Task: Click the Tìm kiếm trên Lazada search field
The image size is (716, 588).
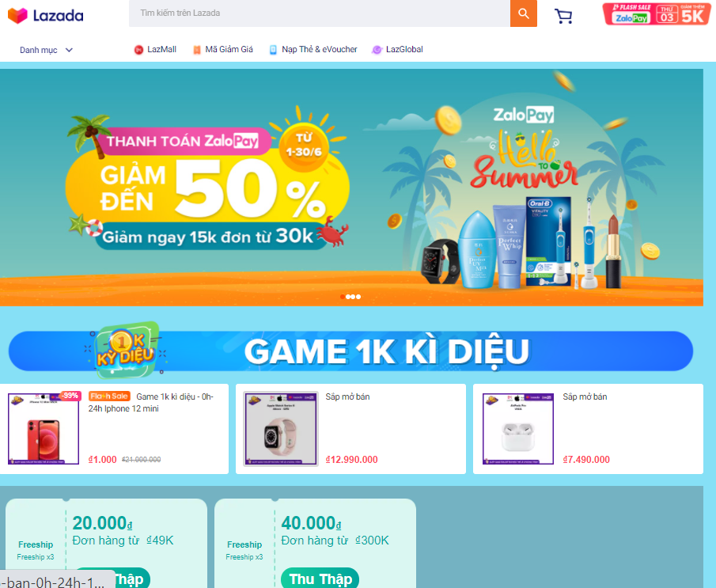Action: click(319, 13)
